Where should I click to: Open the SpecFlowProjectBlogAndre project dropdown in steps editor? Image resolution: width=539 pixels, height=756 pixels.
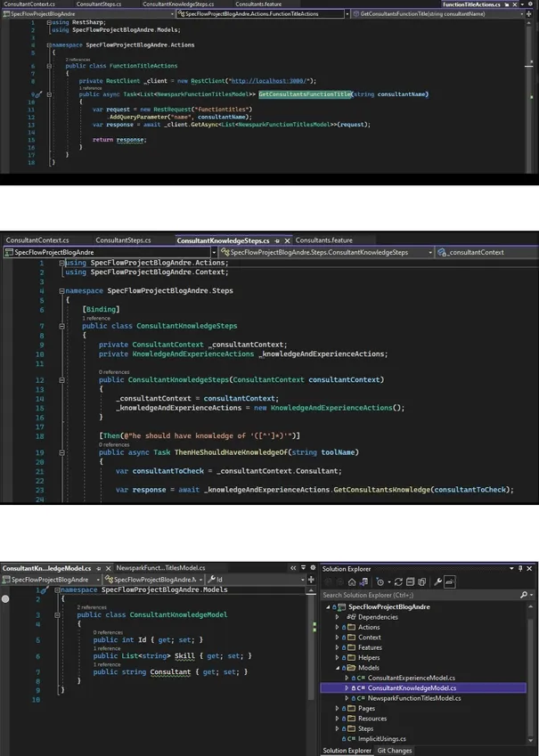click(213, 252)
